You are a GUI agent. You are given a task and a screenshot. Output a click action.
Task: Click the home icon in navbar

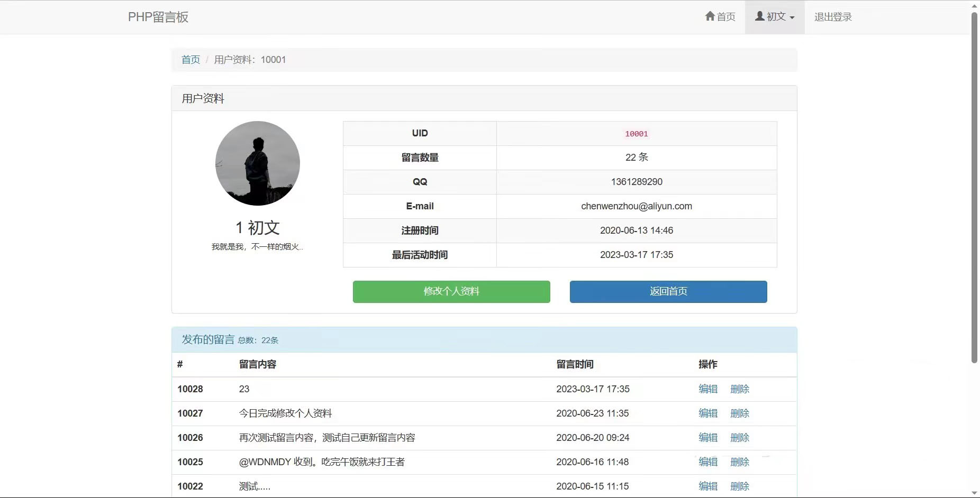[x=710, y=16]
